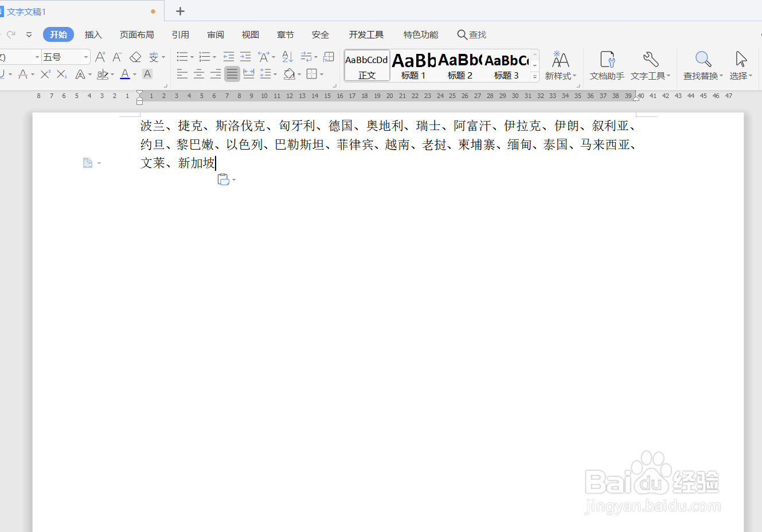Open the font name dropdown arrow
This screenshot has height=532, width=762.
tap(37, 57)
